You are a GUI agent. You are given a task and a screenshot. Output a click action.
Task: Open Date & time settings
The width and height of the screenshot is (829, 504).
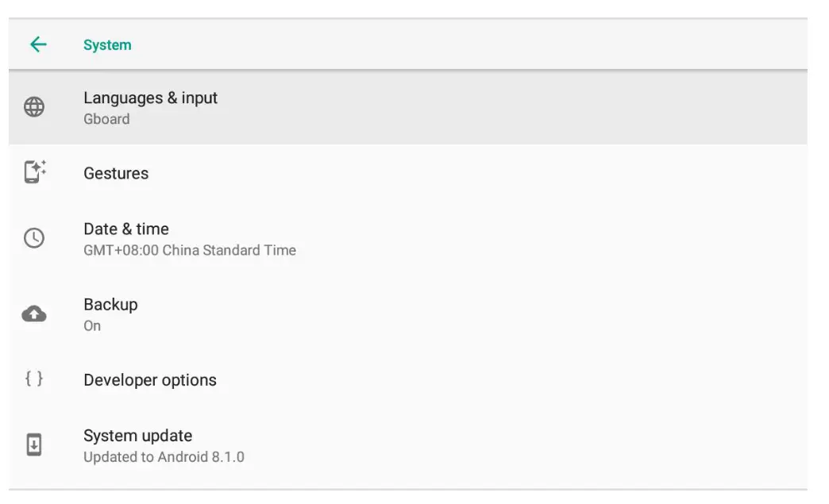(126, 229)
